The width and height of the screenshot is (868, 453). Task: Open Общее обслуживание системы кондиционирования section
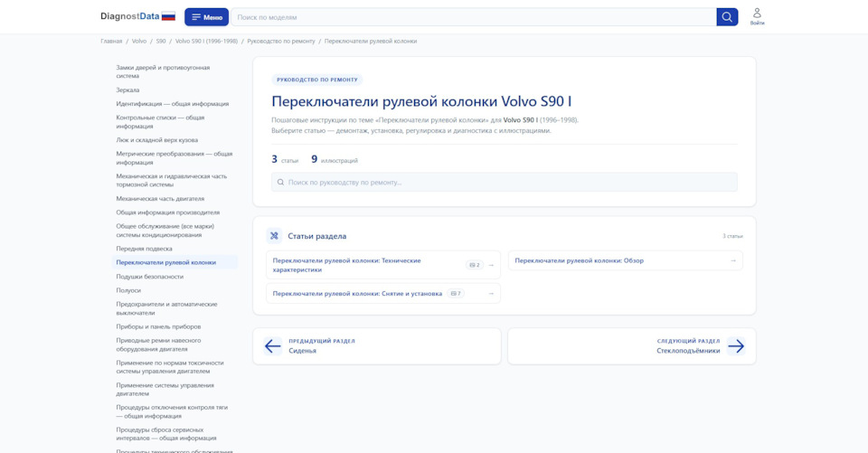[175, 231]
